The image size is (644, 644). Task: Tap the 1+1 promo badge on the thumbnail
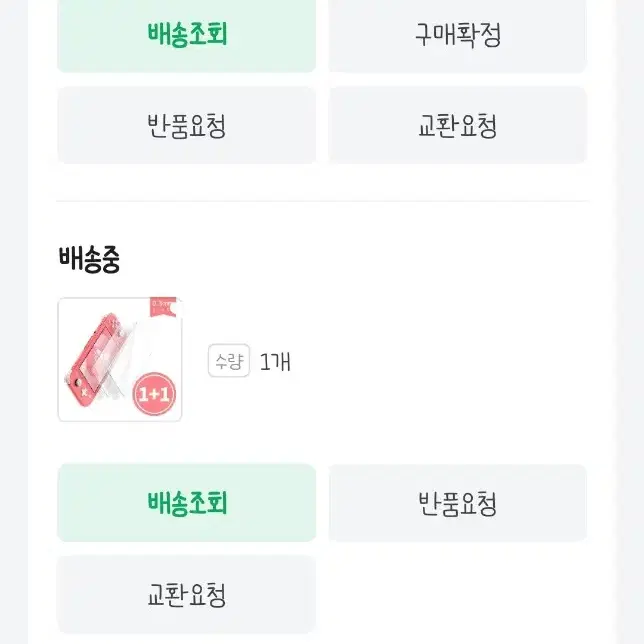click(154, 394)
